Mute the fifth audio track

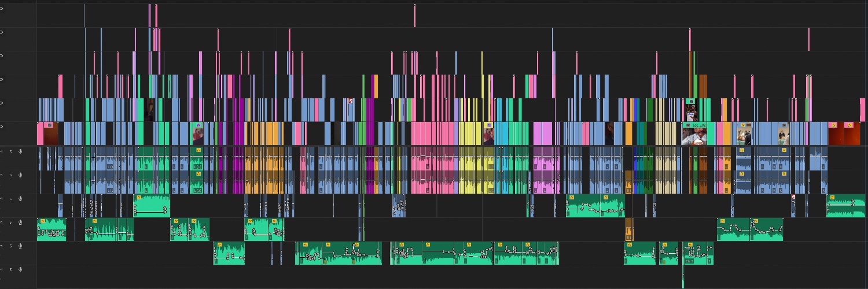[x=2, y=246]
